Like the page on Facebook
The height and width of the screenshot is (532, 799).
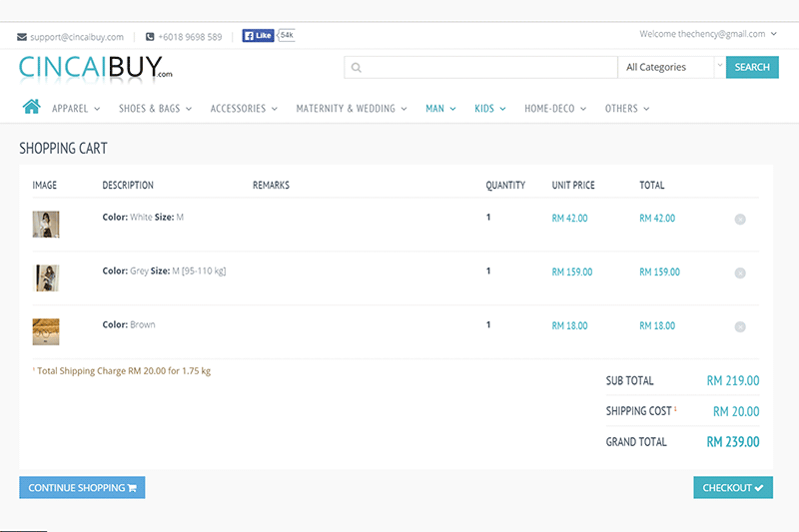click(258, 35)
